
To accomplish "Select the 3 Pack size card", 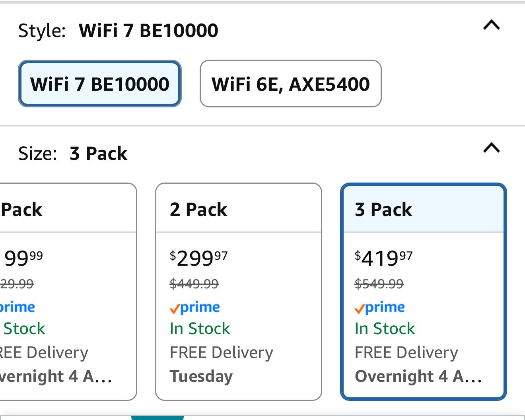I will [424, 292].
